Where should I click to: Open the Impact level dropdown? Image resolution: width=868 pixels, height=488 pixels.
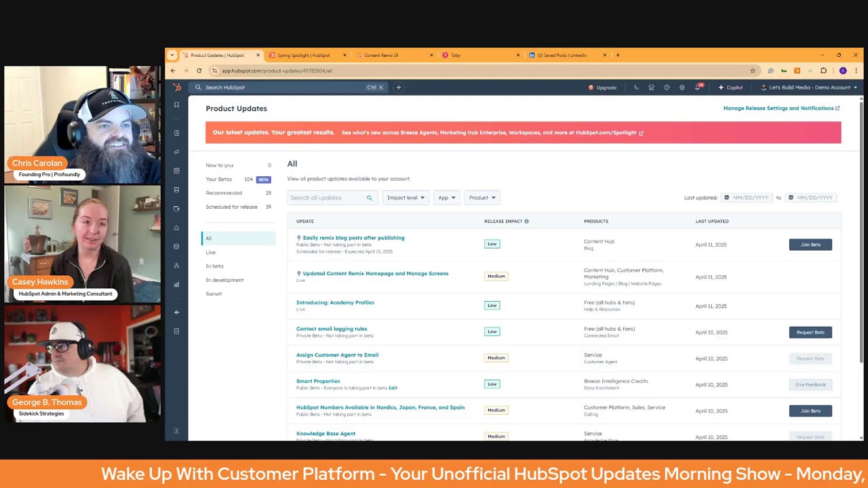pyautogui.click(x=406, y=198)
